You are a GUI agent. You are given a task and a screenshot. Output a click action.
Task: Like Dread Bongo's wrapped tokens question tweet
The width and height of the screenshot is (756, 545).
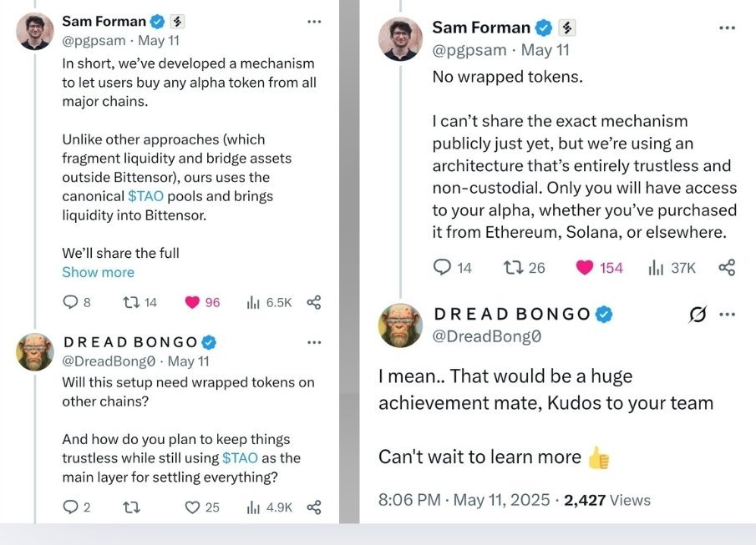tap(192, 507)
